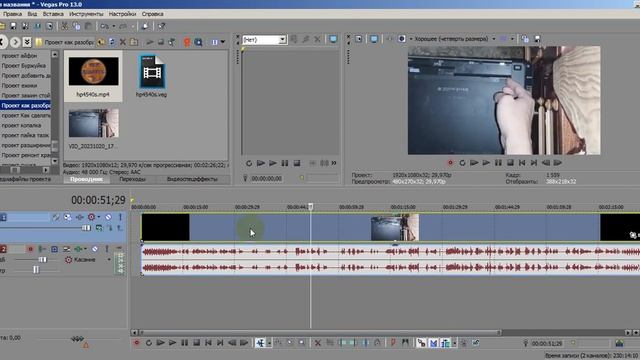Click video track automation settings gear

click(x=91, y=217)
